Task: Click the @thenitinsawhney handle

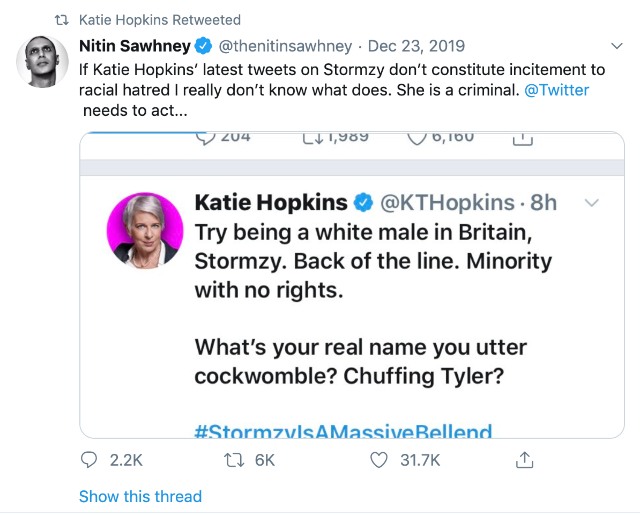Action: click(x=285, y=46)
